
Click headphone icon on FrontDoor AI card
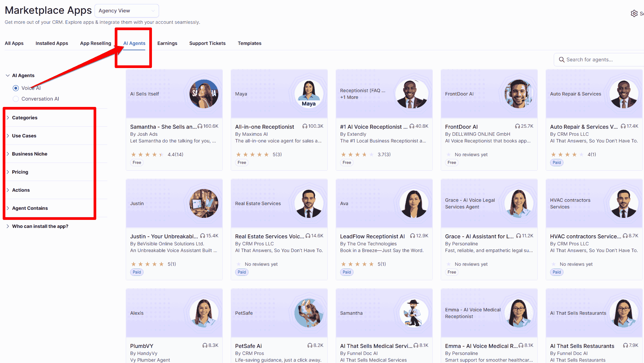tap(518, 126)
